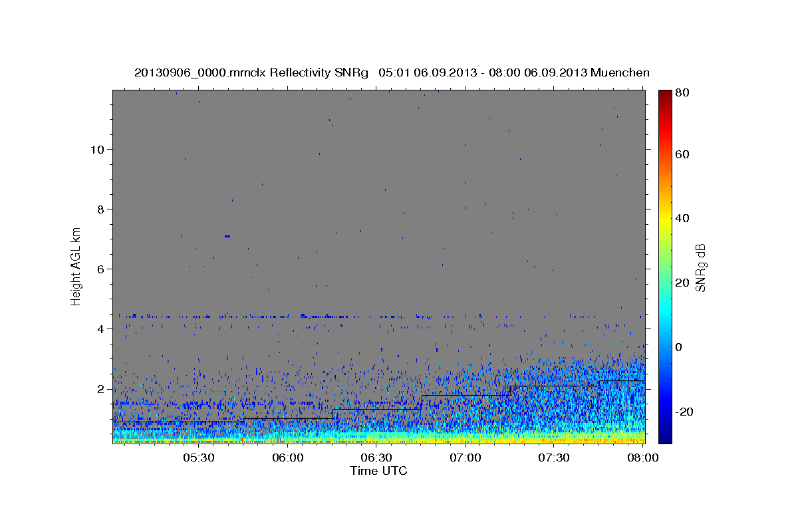Click the 08:00 time tick label

click(x=642, y=458)
